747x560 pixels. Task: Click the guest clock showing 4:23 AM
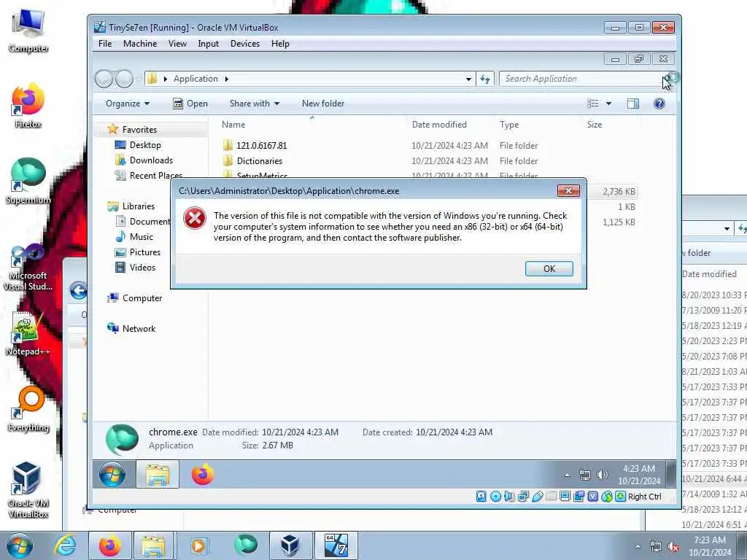coord(639,475)
